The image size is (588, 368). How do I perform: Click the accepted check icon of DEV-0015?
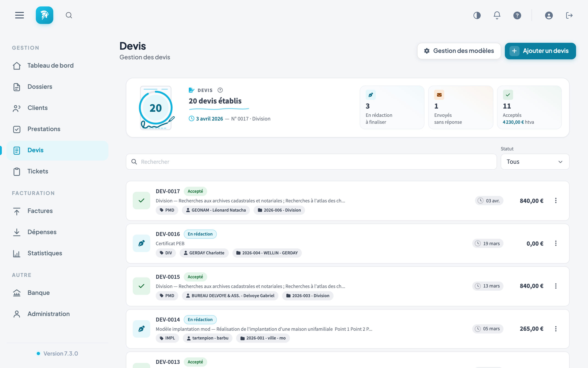click(141, 286)
